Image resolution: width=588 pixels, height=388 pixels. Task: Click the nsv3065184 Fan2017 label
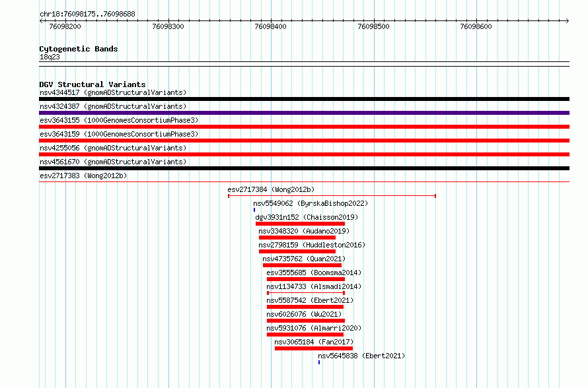[x=314, y=342]
